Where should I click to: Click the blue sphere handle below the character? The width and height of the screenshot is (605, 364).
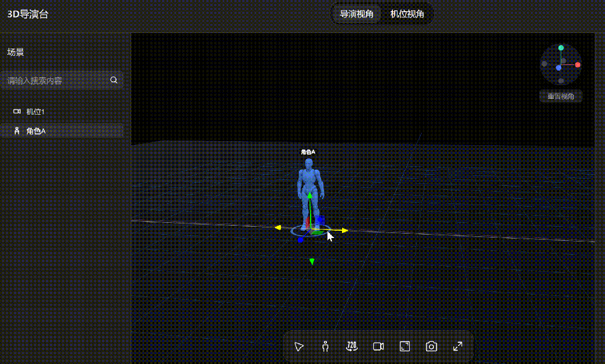click(301, 240)
